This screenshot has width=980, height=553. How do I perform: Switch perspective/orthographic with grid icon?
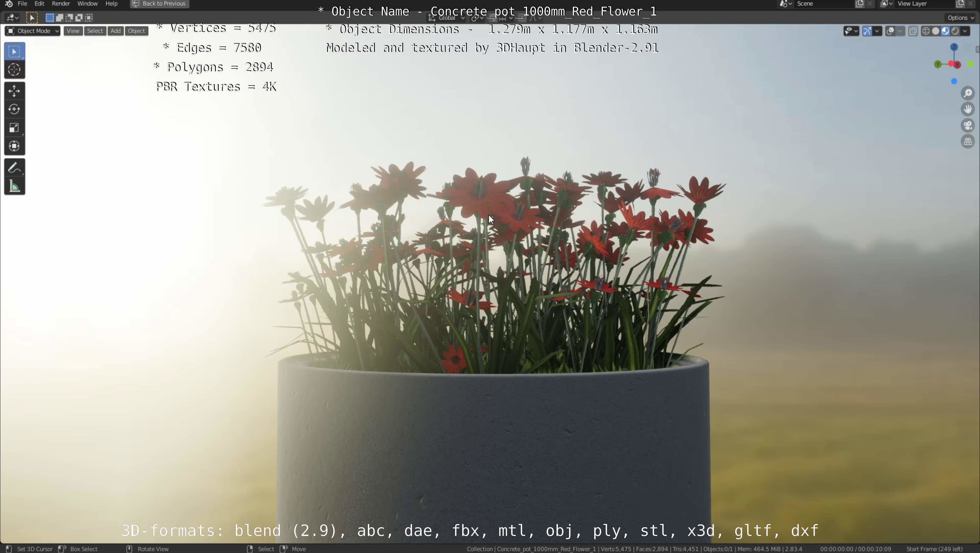point(968,142)
